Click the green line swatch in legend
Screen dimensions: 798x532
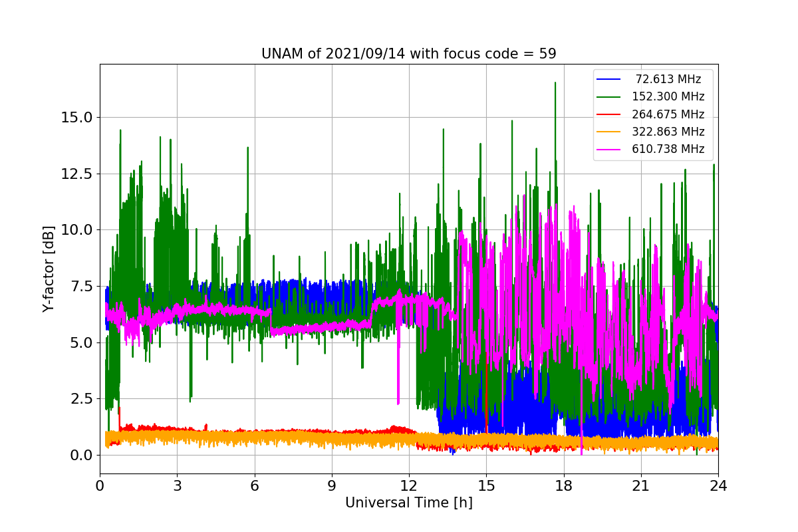pyautogui.click(x=608, y=96)
